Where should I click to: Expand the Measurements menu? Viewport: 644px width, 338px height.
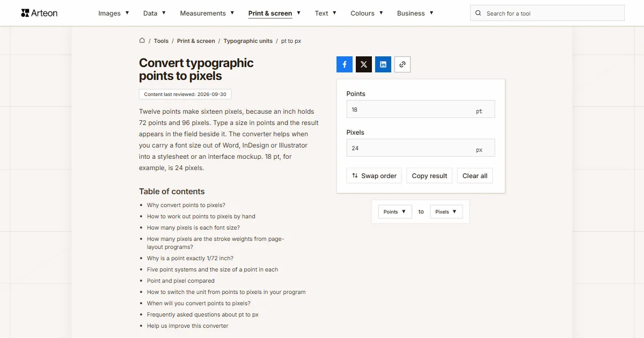207,13
